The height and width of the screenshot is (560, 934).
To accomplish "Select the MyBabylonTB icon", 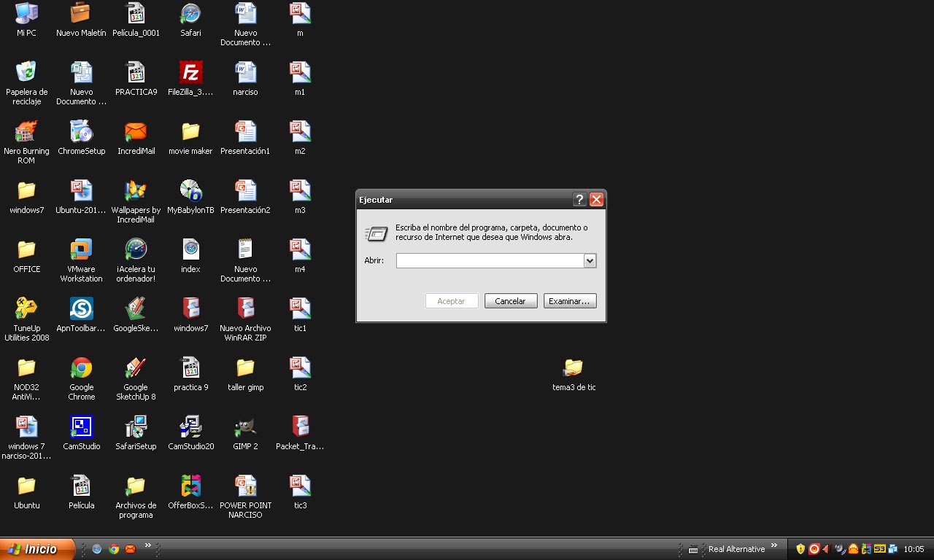I will click(x=190, y=196).
